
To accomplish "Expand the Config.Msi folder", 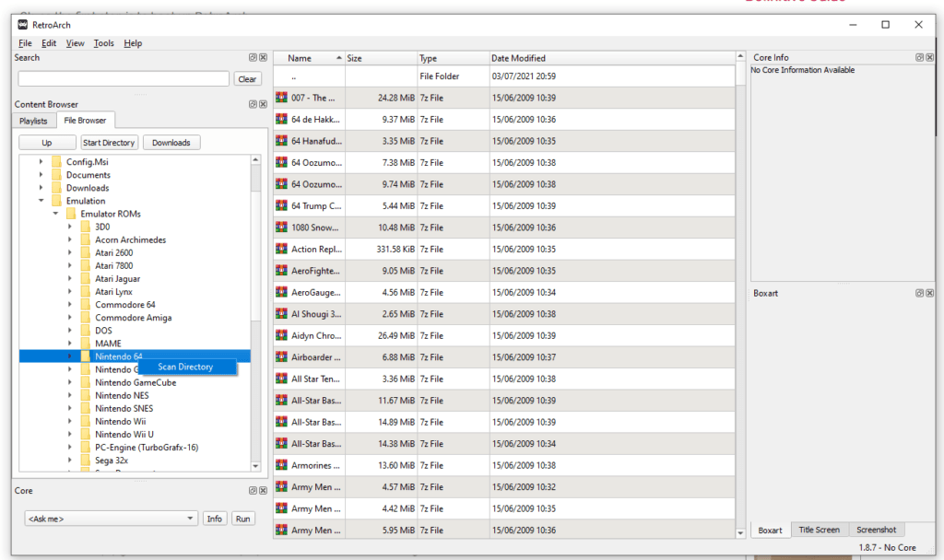I will [x=41, y=162].
